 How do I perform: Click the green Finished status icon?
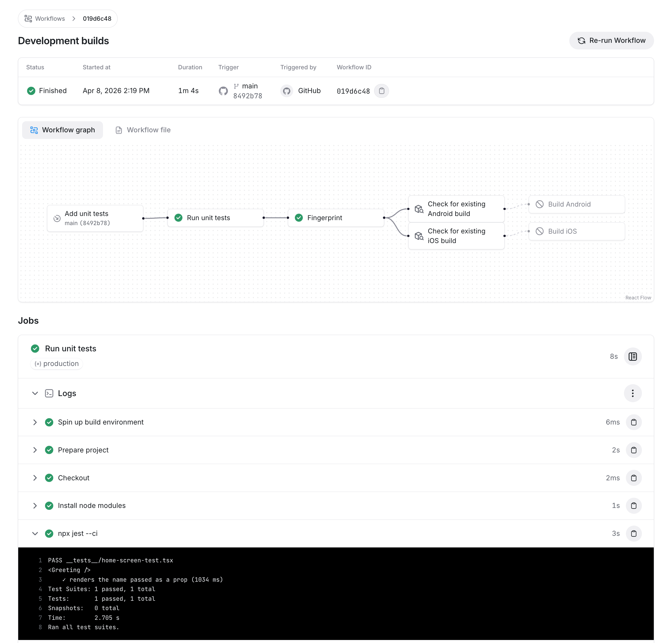point(31,91)
